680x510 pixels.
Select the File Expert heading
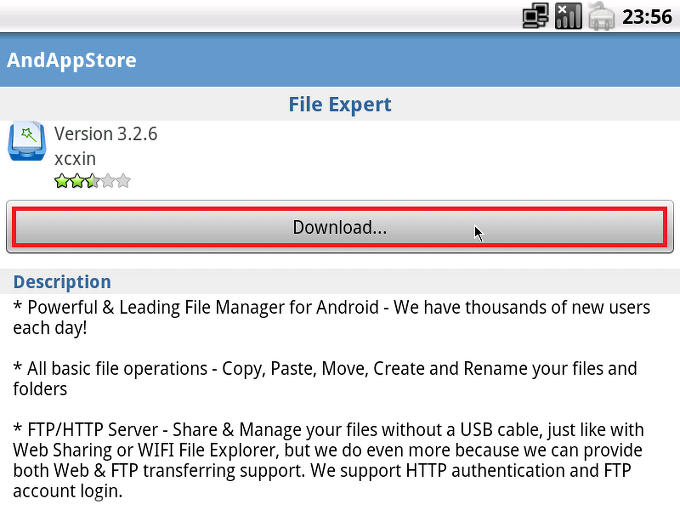340,105
